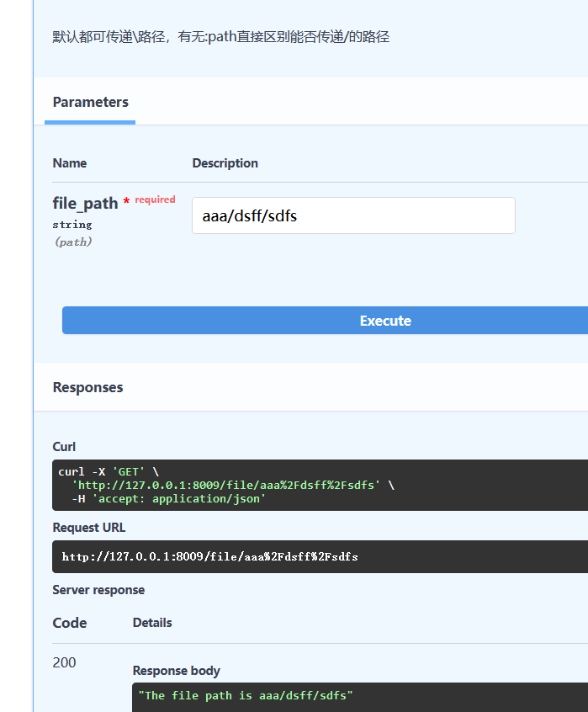
Task: Select the Parameters tab
Action: [x=90, y=102]
